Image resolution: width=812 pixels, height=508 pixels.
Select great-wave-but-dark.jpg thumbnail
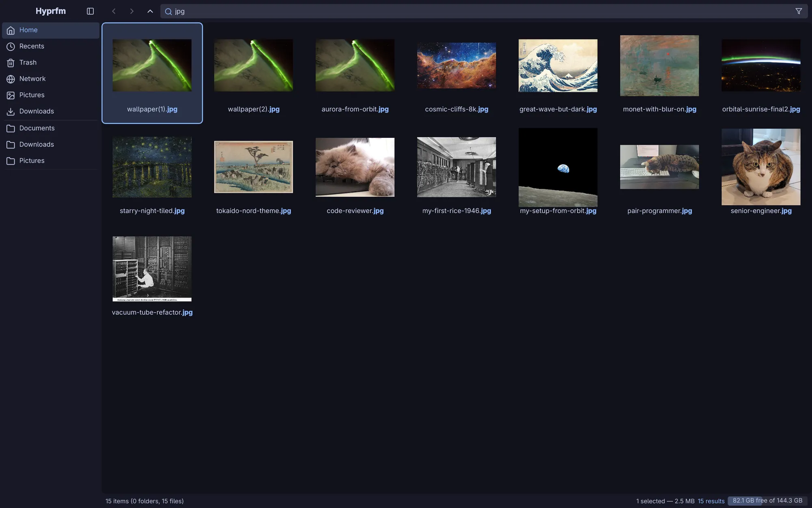click(558, 65)
